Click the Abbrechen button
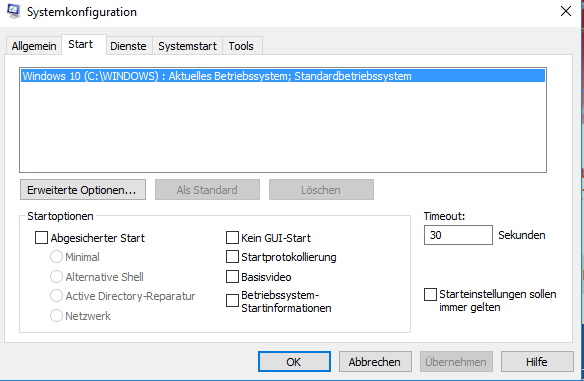The height and width of the screenshot is (381, 584). click(x=375, y=362)
